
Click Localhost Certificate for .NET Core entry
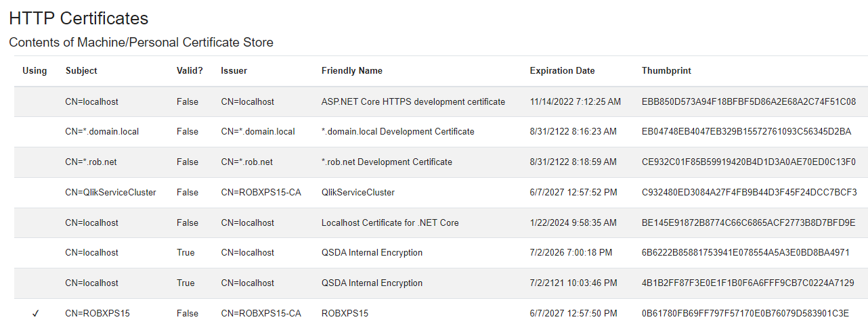coord(390,223)
